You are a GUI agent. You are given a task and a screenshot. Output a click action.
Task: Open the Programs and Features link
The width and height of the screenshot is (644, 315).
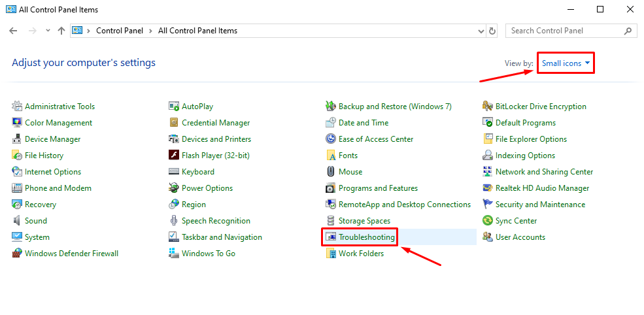click(378, 188)
